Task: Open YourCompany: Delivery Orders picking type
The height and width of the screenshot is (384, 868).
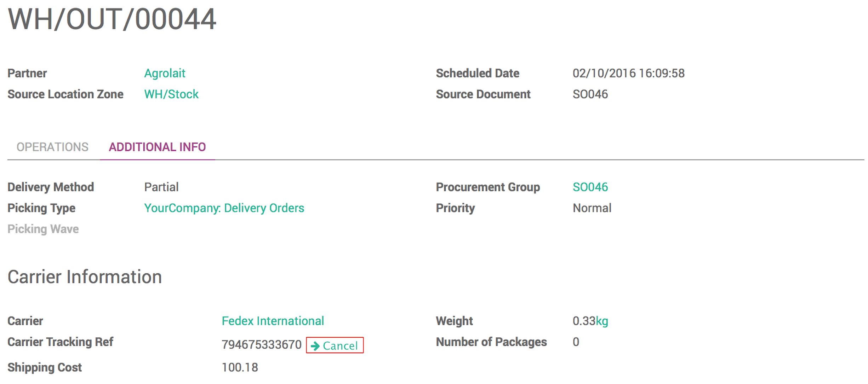Action: tap(224, 208)
